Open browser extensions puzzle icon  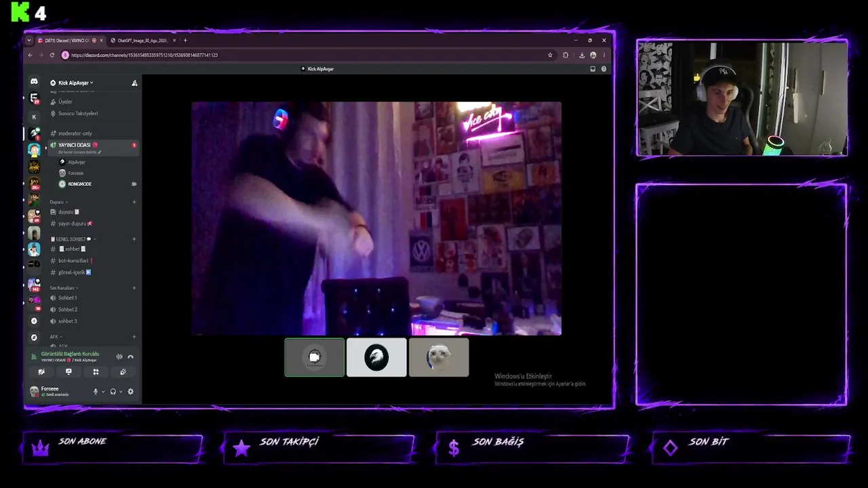[x=566, y=55]
